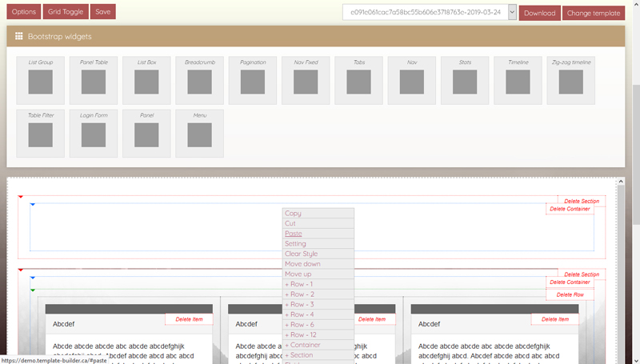Click the Zig-zag timeline widget
This screenshot has height=364, width=640.
[x=570, y=82]
